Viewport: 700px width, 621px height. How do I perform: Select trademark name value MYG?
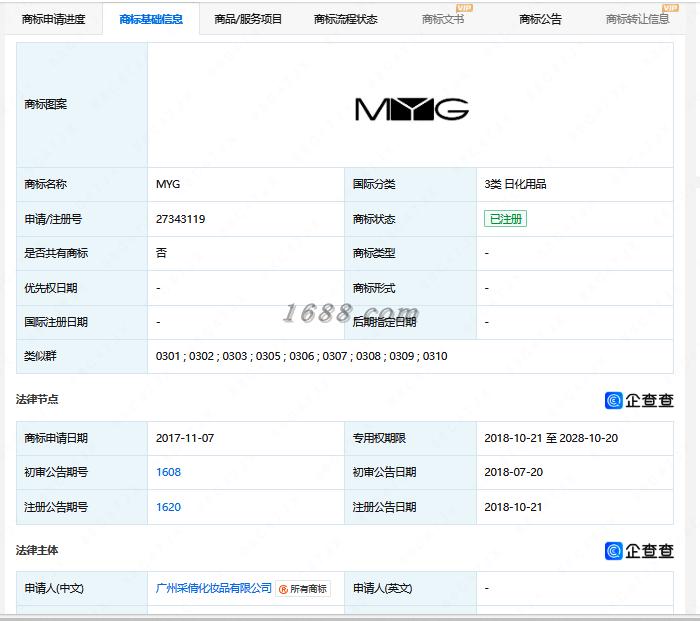click(168, 184)
